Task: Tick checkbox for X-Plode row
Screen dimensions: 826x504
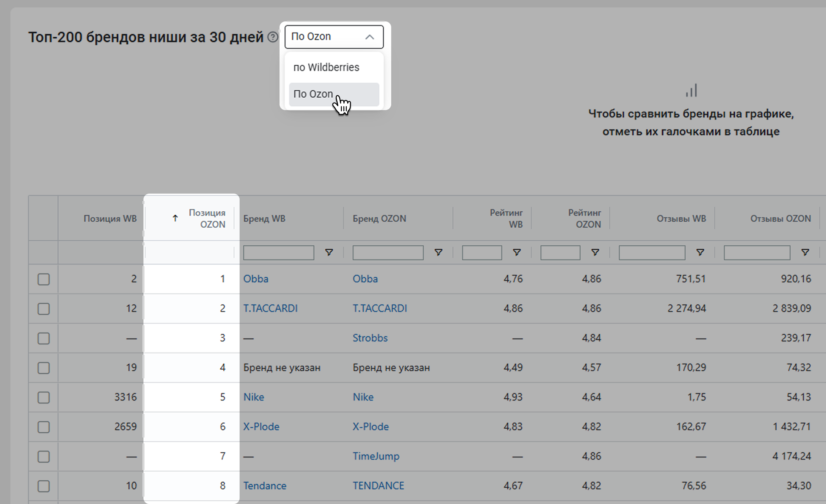Action: point(44,427)
